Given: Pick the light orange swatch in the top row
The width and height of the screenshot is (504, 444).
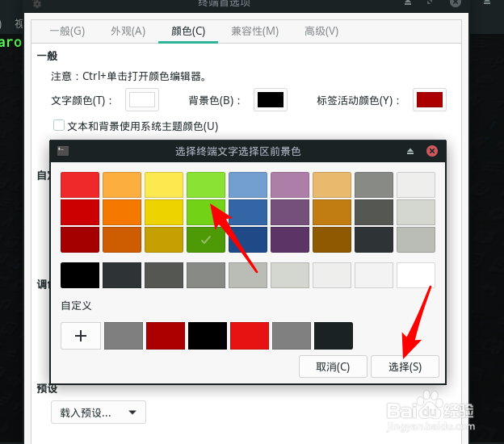Looking at the screenshot, I should 122,185.
